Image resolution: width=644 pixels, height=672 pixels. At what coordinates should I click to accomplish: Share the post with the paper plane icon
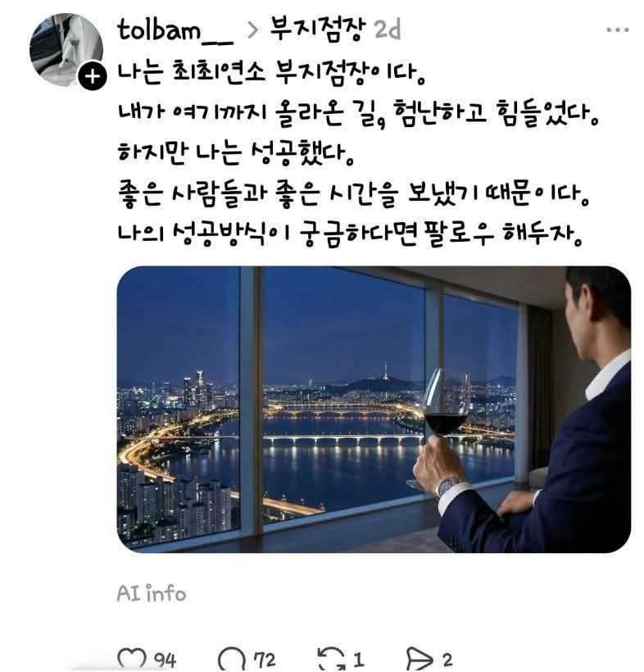(420, 659)
